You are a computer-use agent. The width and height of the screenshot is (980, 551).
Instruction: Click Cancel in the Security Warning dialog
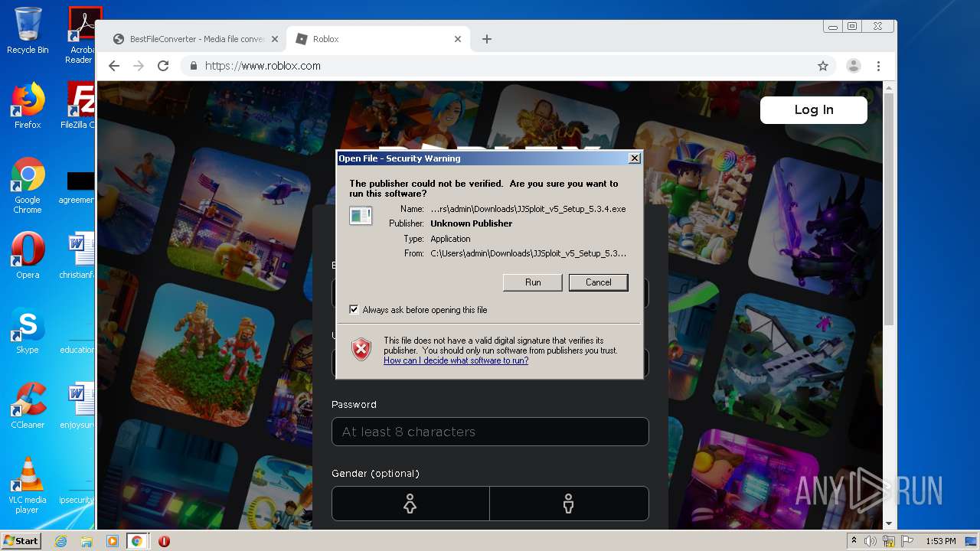tap(598, 282)
